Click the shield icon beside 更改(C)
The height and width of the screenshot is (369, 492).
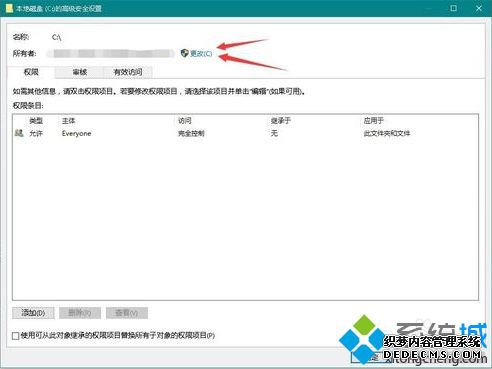point(184,53)
